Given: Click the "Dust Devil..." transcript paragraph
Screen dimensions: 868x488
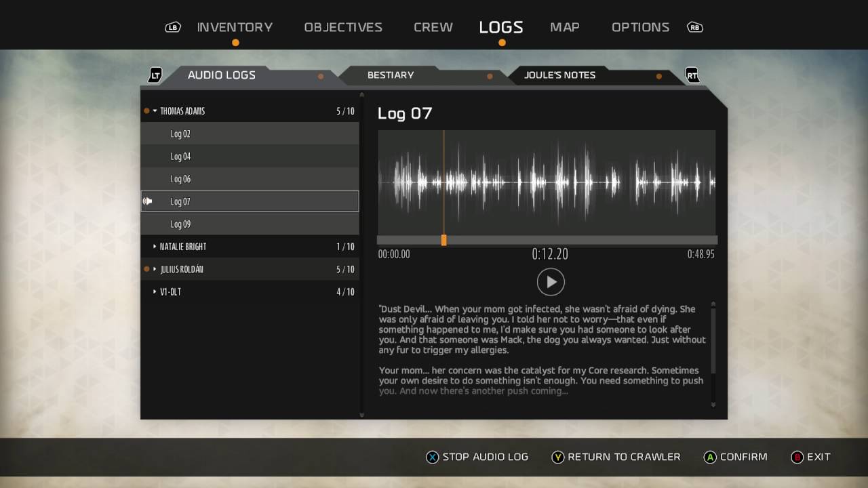Looking at the screenshot, I should pyautogui.click(x=542, y=329).
